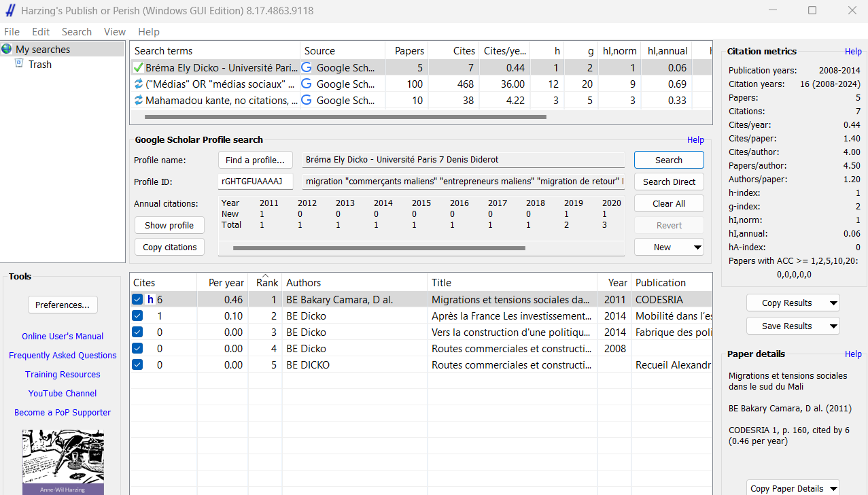Toggle checkbox for Vers la construction paper

137,332
